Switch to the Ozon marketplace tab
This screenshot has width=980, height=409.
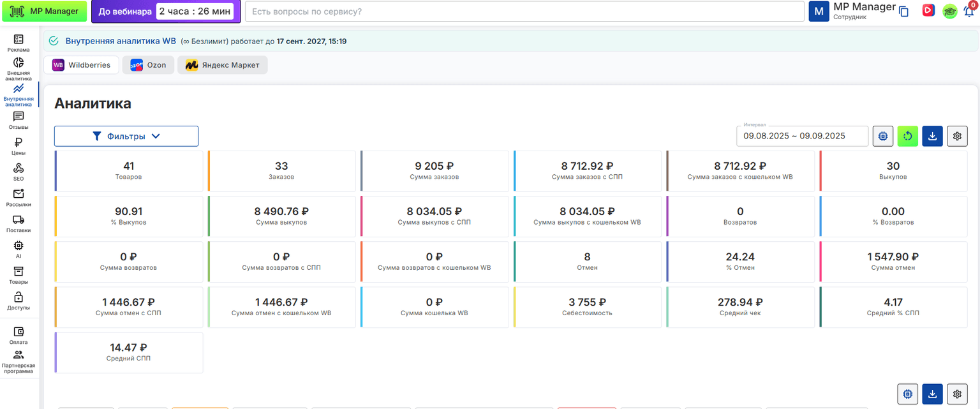[148, 65]
